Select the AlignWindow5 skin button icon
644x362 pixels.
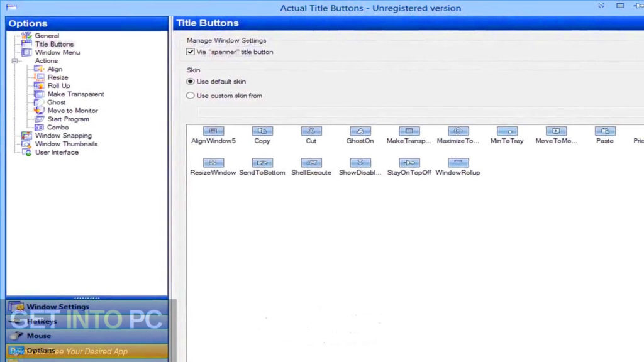click(x=213, y=131)
